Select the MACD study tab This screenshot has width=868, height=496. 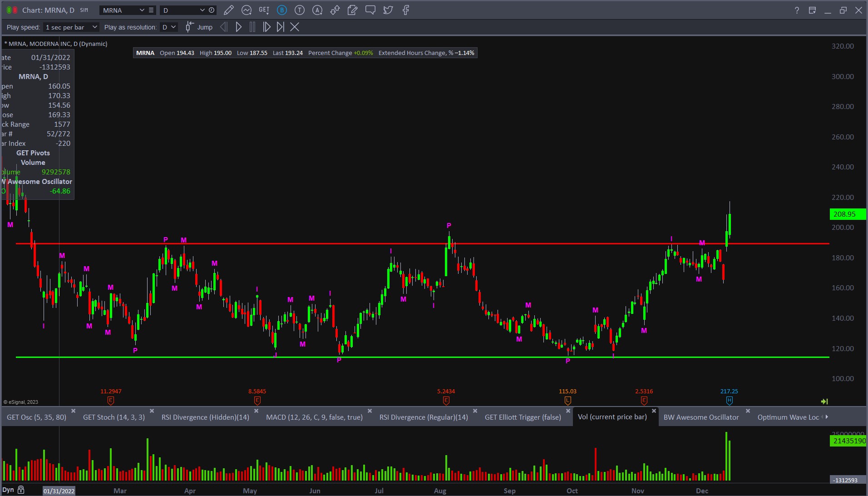tap(314, 417)
